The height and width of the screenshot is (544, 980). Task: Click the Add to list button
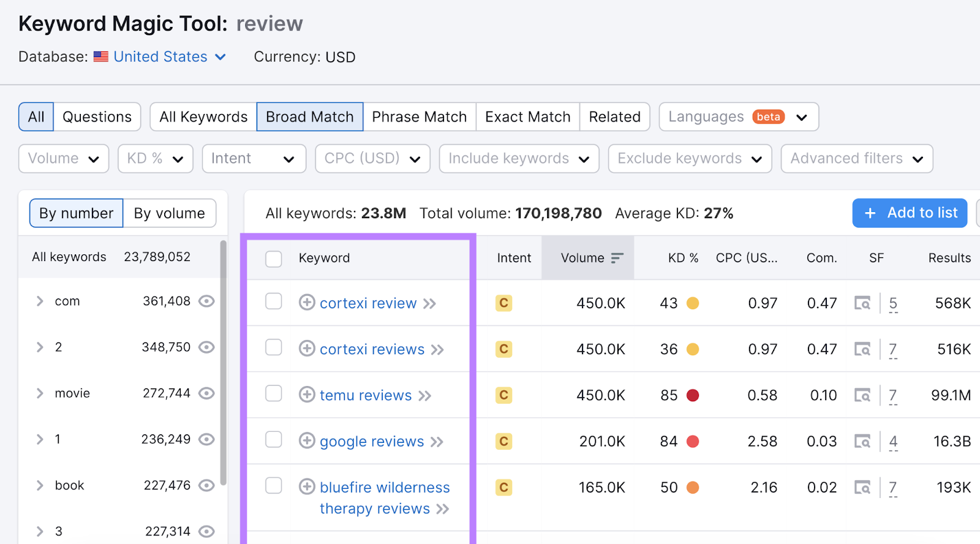(910, 213)
